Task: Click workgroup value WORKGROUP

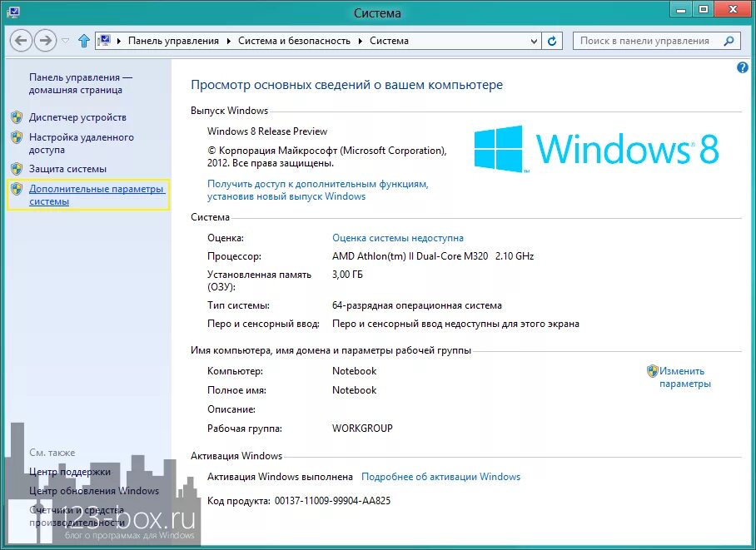Action: coord(362,428)
